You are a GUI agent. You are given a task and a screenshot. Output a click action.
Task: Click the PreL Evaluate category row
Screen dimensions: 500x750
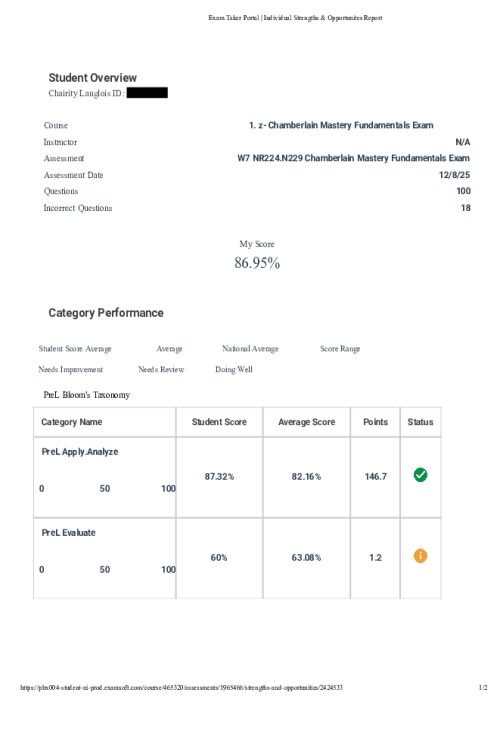[237, 558]
